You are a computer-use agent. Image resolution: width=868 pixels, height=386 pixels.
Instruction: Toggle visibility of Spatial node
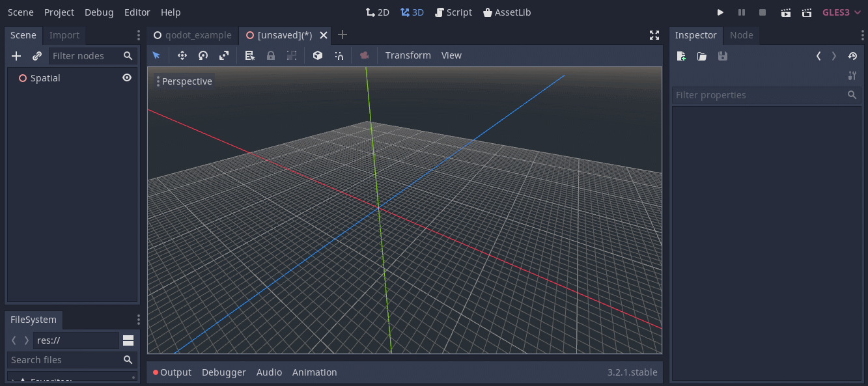(127, 77)
